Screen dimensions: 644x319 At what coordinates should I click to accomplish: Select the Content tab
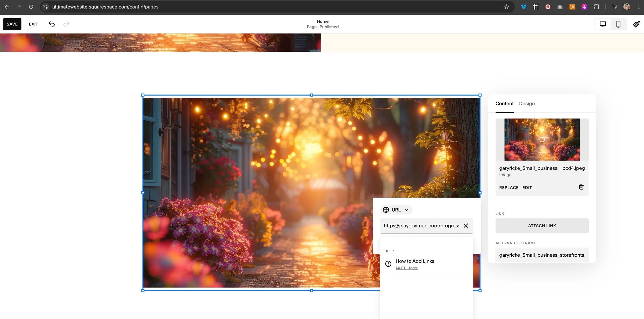point(504,104)
